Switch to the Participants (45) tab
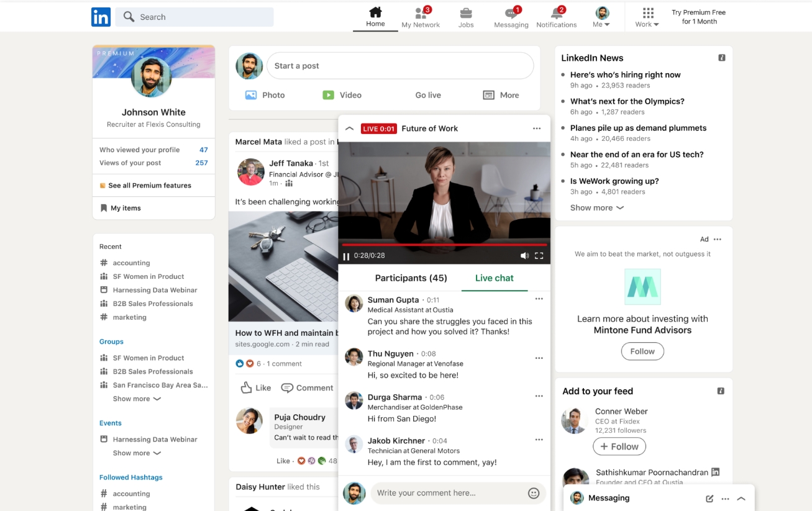Screen dimensions: 812x511 click(411, 278)
